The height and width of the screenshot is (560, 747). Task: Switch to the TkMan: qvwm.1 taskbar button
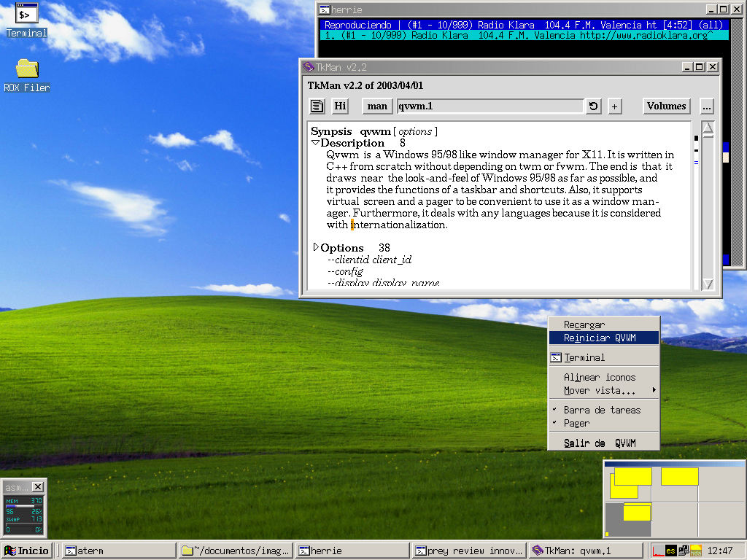click(586, 551)
